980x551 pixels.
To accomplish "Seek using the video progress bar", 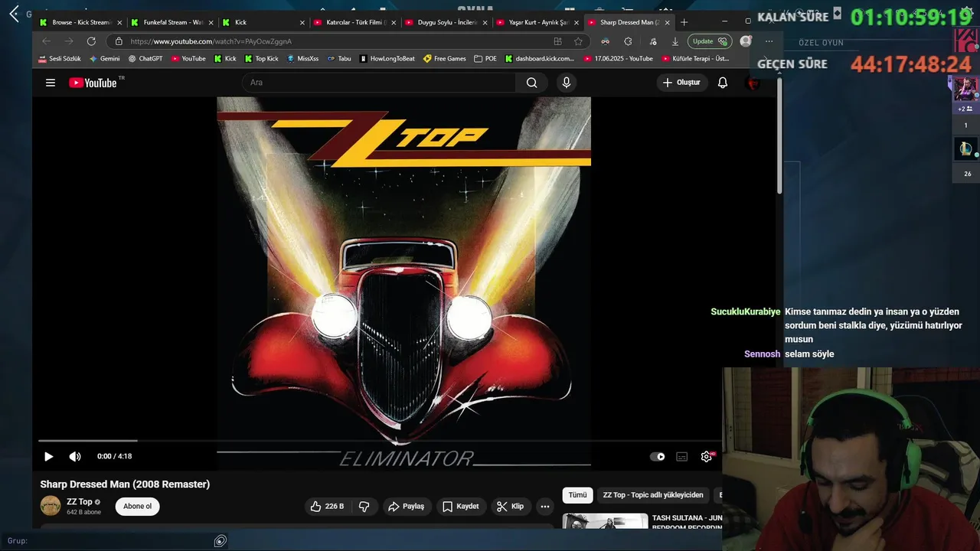I will click(380, 441).
